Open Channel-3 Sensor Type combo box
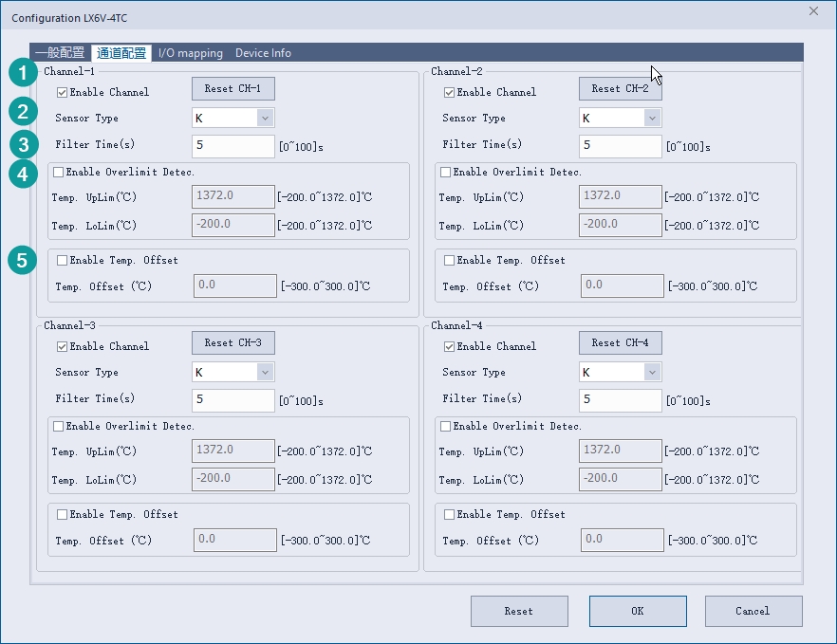The width and height of the screenshot is (837, 644). (233, 372)
